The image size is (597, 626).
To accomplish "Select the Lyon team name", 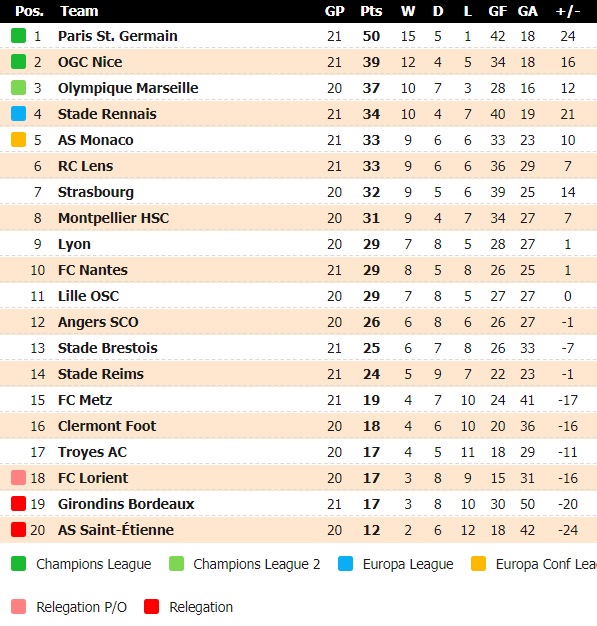I will tap(74, 244).
